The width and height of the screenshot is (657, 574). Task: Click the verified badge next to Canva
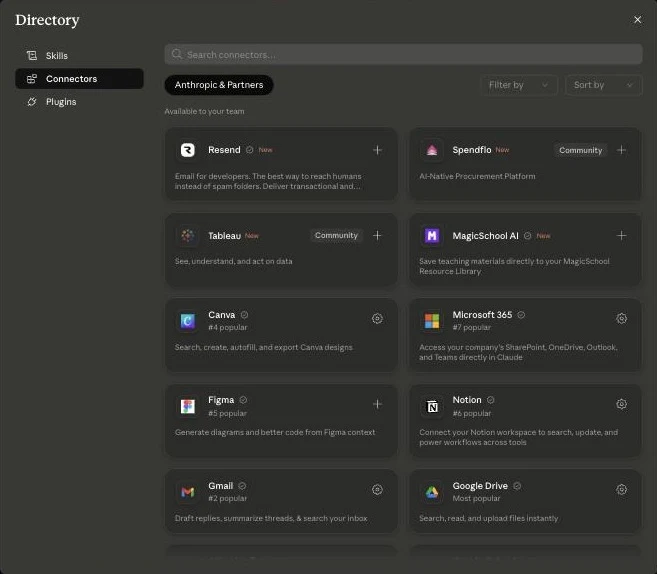point(244,315)
